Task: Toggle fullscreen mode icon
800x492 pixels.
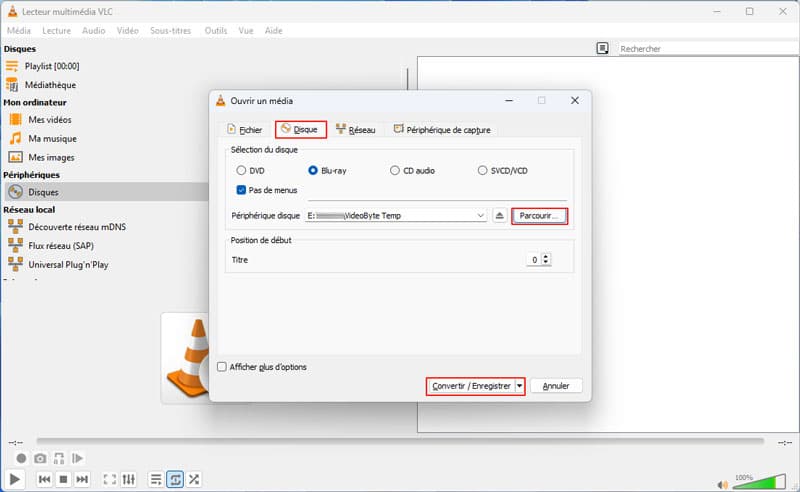Action: coord(110,479)
